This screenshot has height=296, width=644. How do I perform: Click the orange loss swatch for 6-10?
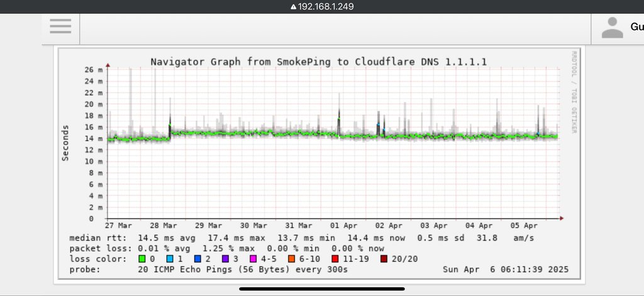tap(291, 259)
